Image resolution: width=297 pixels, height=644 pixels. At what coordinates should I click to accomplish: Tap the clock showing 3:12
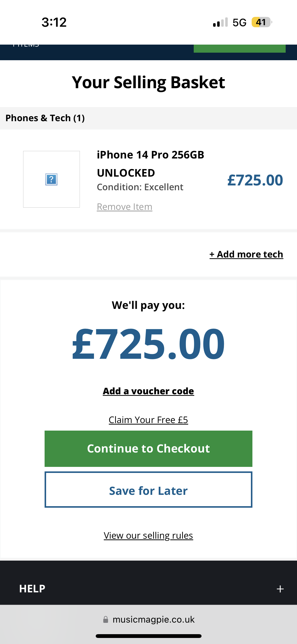click(x=54, y=22)
